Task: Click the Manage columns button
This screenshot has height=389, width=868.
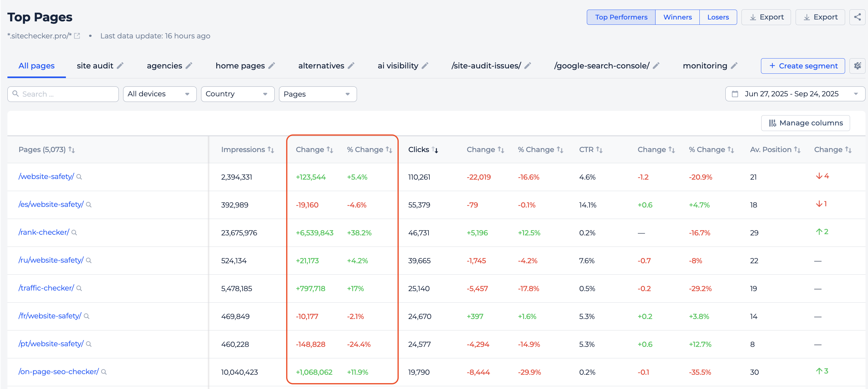Action: point(805,123)
